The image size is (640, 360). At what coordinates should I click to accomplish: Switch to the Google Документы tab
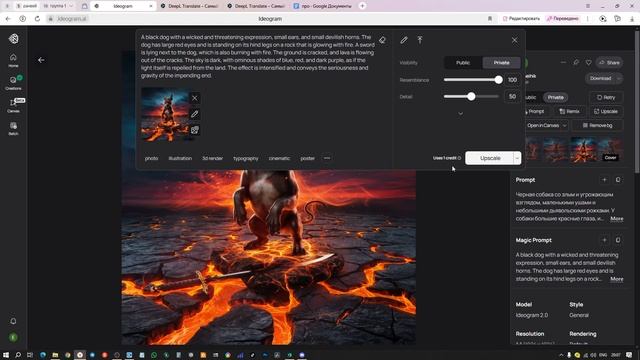[323, 6]
